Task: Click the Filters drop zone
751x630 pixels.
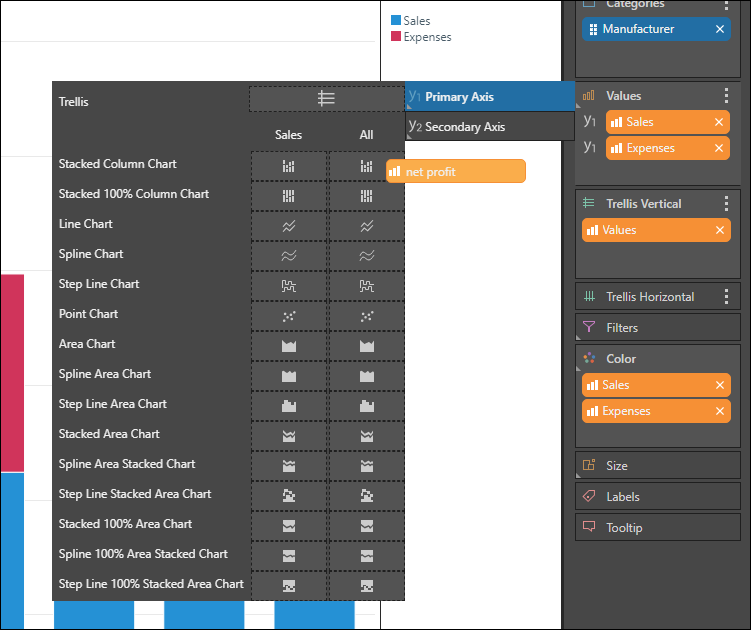Action: (658, 327)
